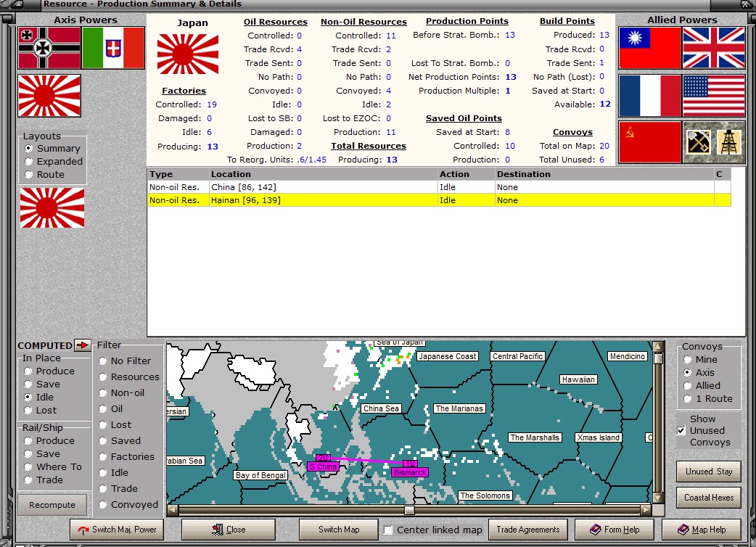Toggle Center linked map checkbox
The width and height of the screenshot is (756, 547).
387,530
